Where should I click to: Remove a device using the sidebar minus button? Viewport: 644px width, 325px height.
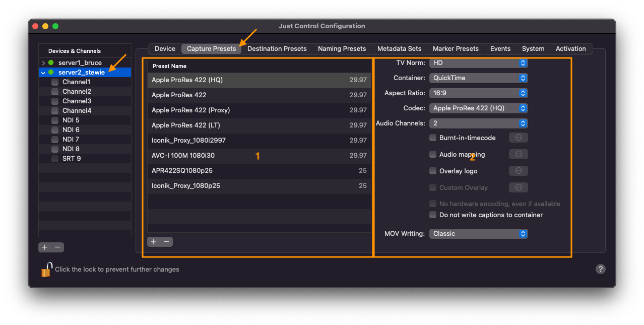click(57, 247)
